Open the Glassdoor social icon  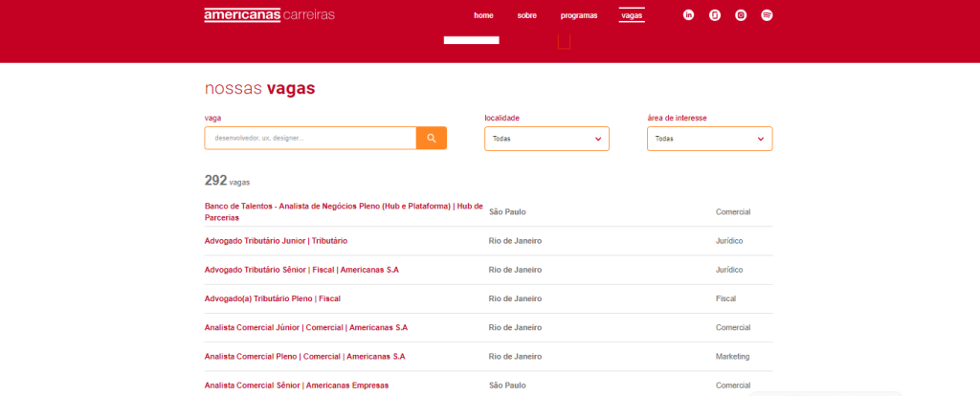tap(715, 15)
